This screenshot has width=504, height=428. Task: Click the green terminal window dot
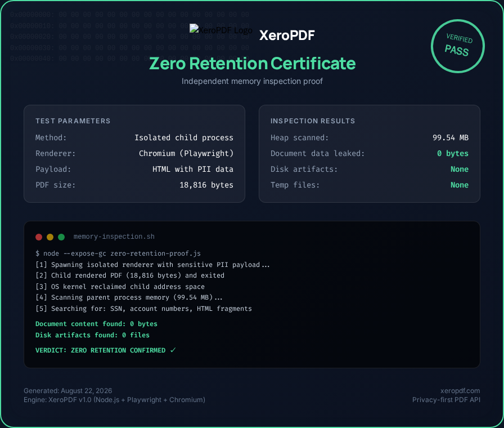tap(61, 237)
